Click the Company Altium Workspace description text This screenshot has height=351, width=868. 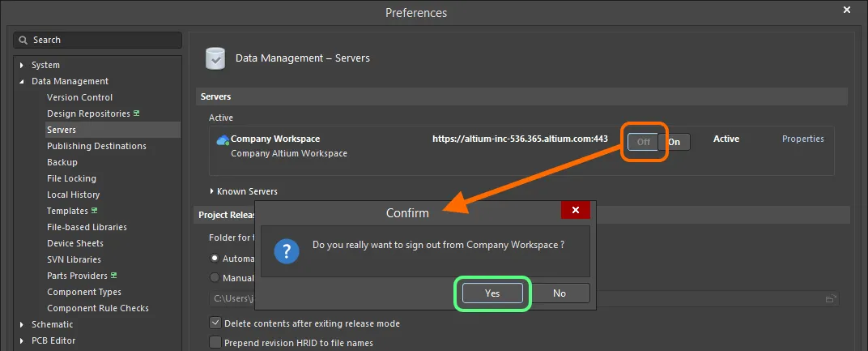[x=289, y=153]
